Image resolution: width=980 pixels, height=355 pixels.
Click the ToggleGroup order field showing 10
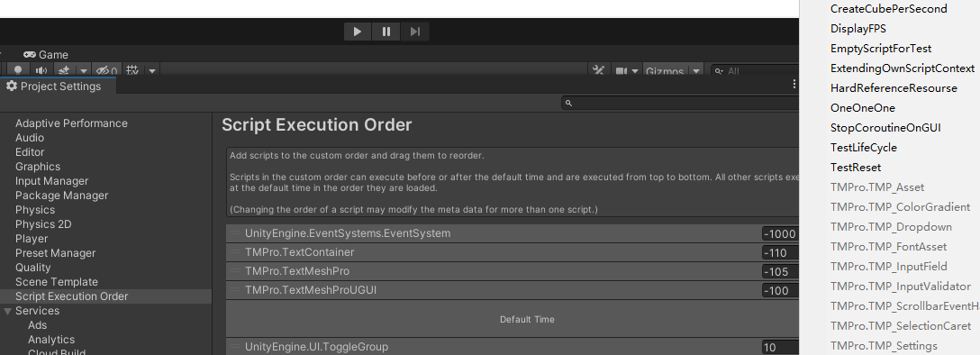pyautogui.click(x=780, y=347)
